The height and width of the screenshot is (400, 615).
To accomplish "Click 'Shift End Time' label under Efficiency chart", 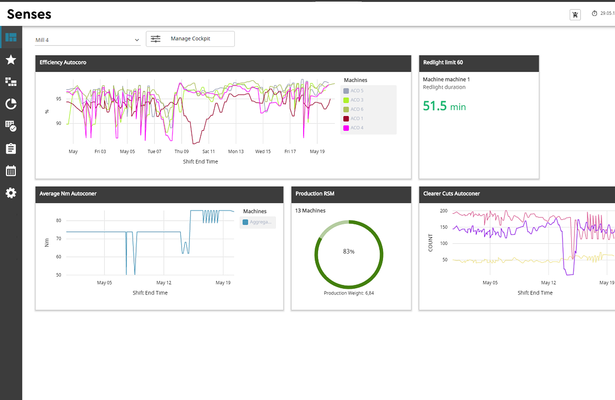I will click(200, 162).
